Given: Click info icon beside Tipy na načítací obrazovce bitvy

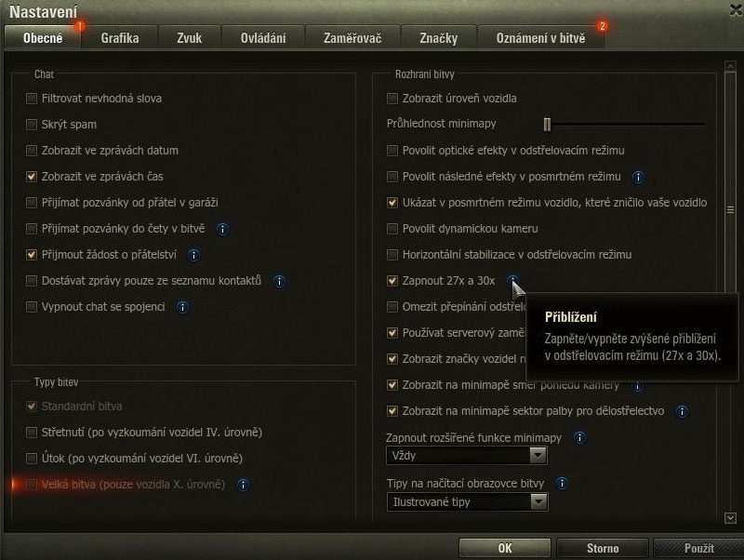Looking at the screenshot, I should click(x=562, y=484).
